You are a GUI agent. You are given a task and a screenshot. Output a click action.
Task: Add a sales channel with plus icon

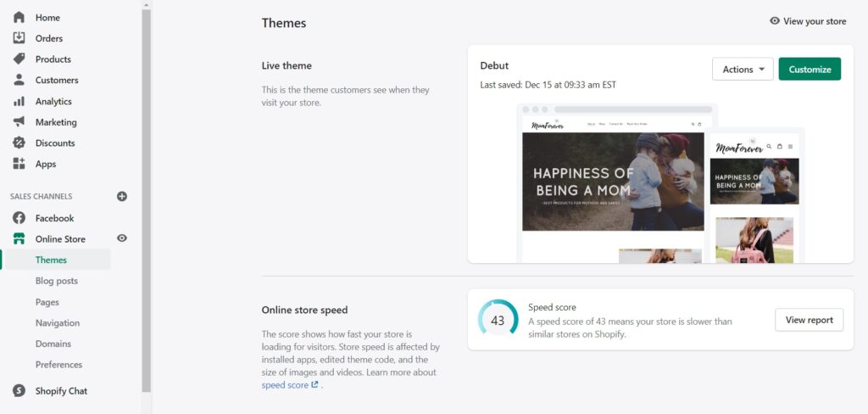[122, 196]
